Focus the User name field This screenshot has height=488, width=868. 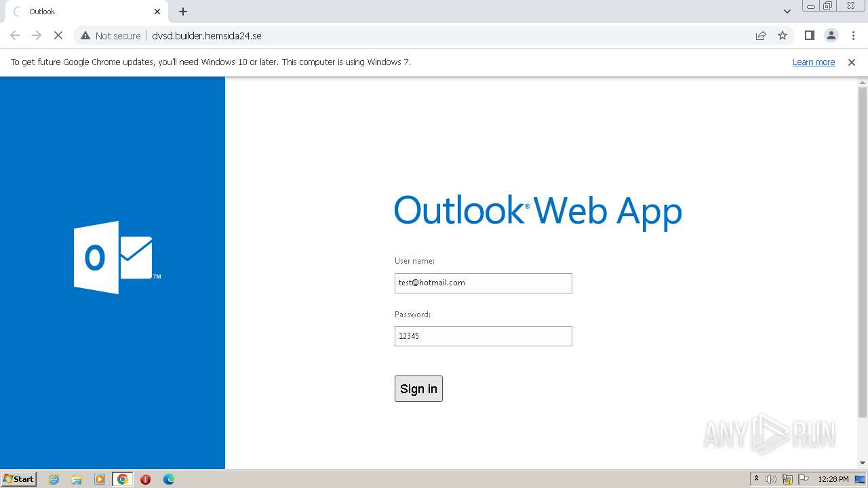(484, 283)
